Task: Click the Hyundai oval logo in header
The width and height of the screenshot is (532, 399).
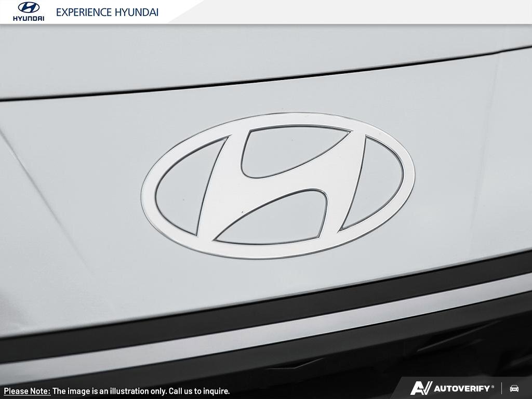Action: 28,8
